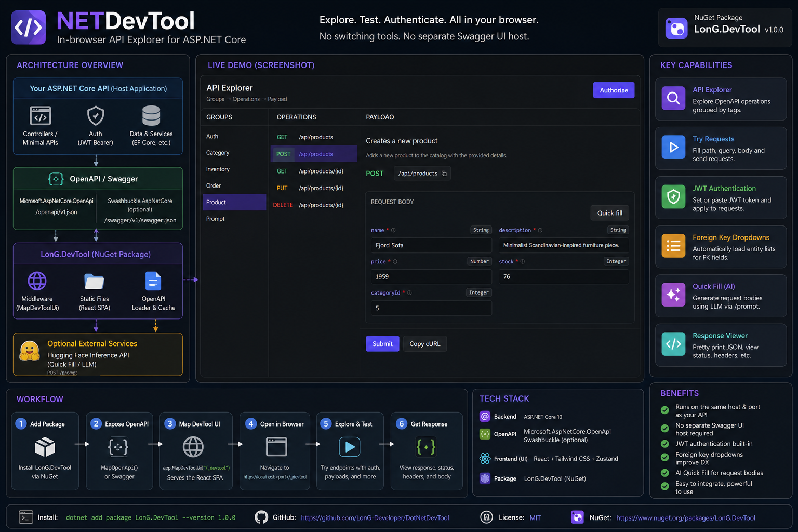Image resolution: width=798 pixels, height=532 pixels.
Task: Click the API Explorer magnifier icon
Action: 673,98
